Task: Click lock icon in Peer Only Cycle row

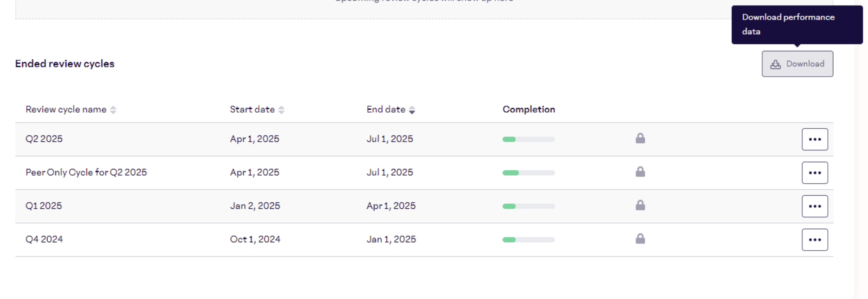Action: (640, 172)
